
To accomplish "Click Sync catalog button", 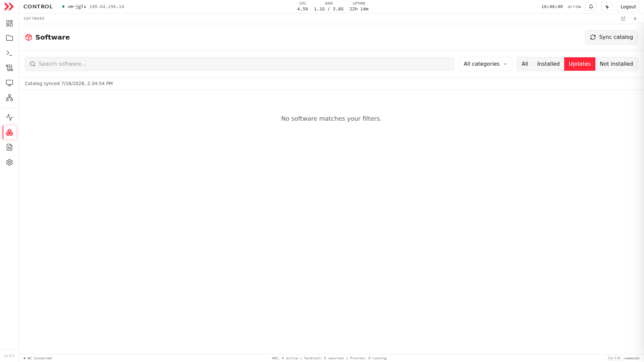I will 611,37.
